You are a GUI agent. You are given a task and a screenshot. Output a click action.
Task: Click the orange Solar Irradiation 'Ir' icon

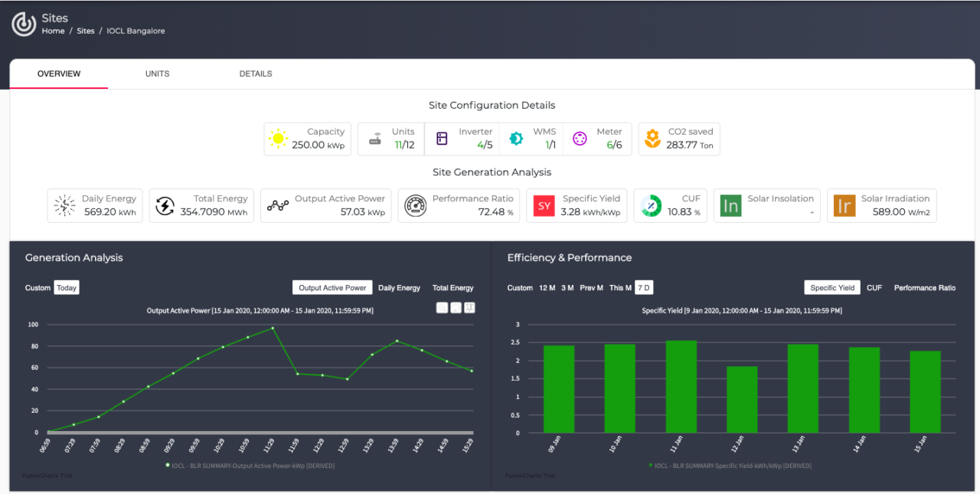843,205
